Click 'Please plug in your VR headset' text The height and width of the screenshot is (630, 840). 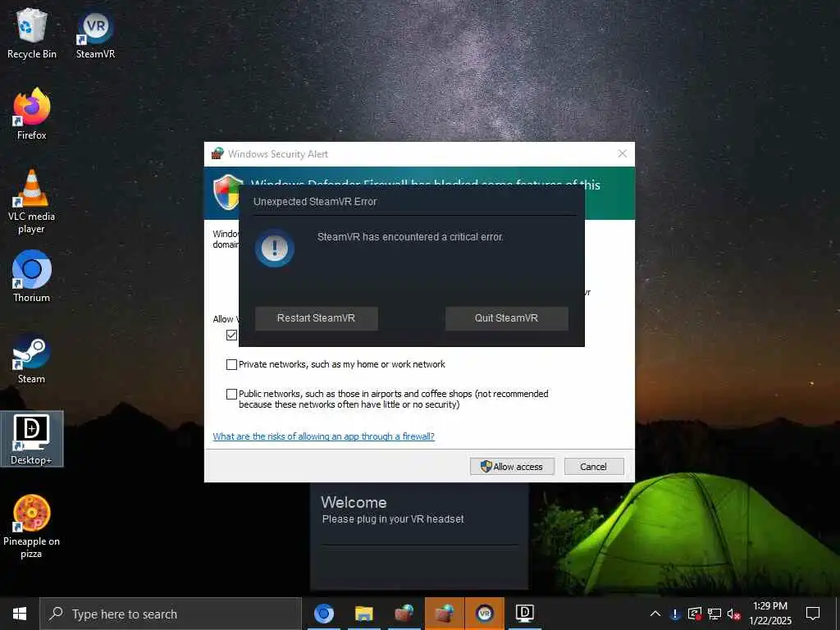pos(393,518)
